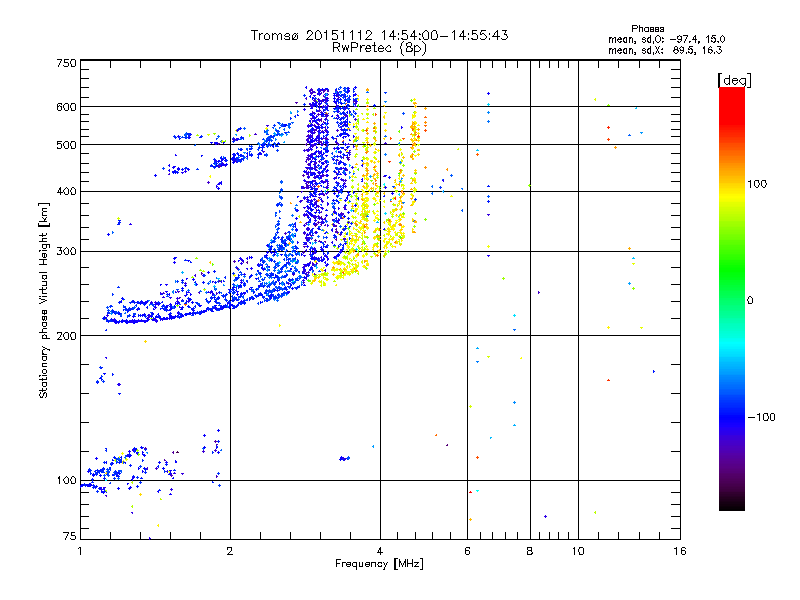Click the colorbar tick label "-100"
The image size is (800, 600).
click(762, 417)
